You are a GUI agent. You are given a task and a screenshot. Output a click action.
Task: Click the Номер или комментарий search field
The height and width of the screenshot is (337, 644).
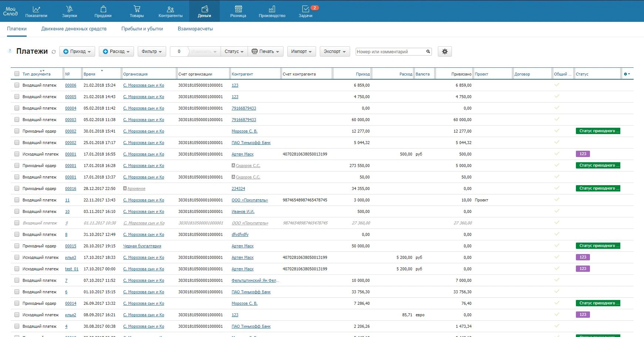pos(390,52)
